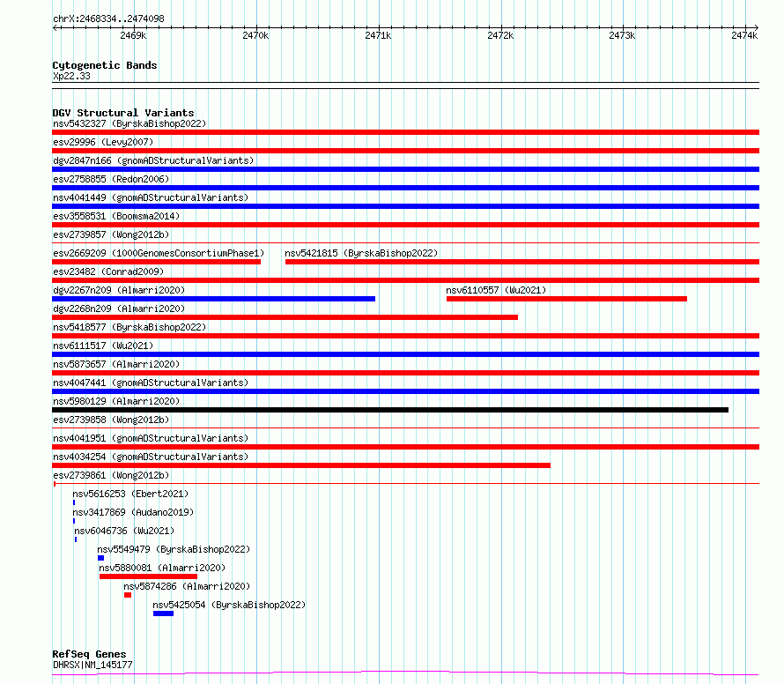Select dgv2268n209 (Almarri2020) label
Screen dimensions: 784x684
pos(119,309)
